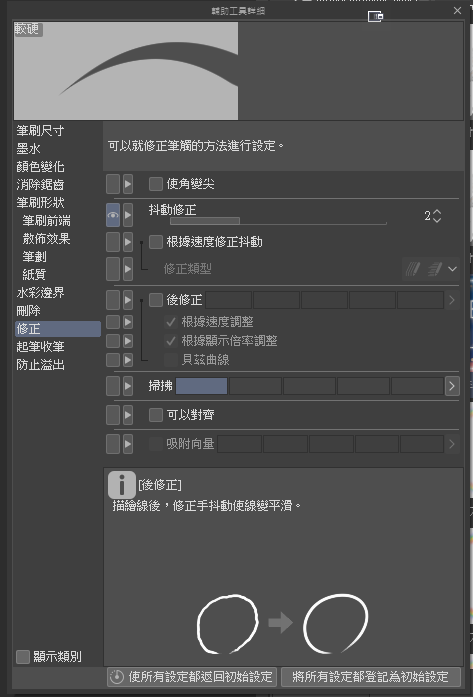
Task: Select the 起筆收筆 category
Action: 40,346
